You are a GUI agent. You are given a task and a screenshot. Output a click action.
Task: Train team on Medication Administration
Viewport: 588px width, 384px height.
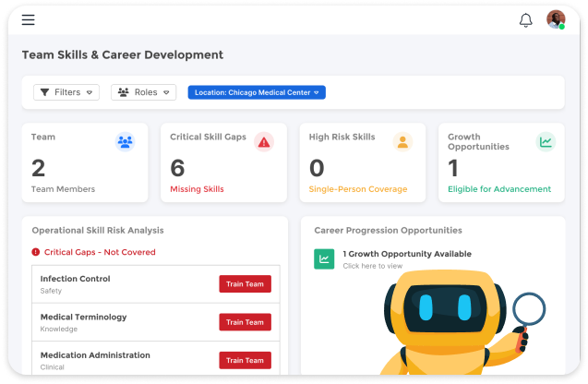245,360
